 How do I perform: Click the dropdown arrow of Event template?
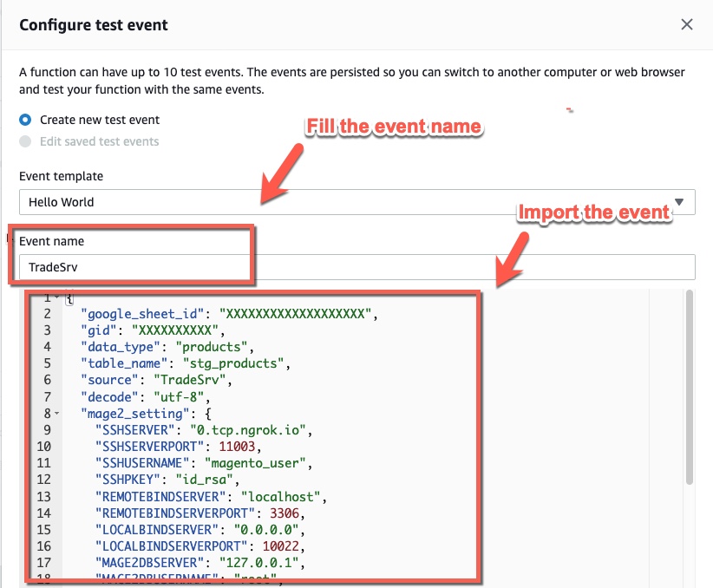(679, 202)
